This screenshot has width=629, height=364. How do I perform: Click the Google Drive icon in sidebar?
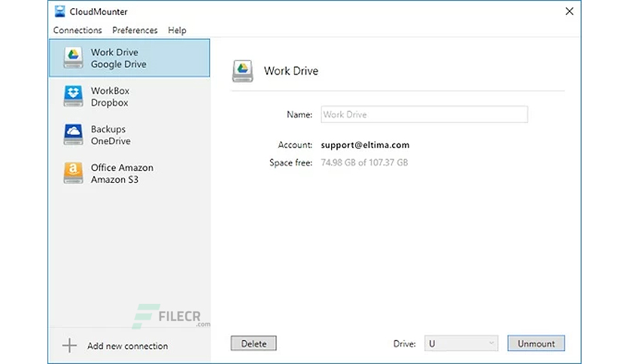(74, 58)
